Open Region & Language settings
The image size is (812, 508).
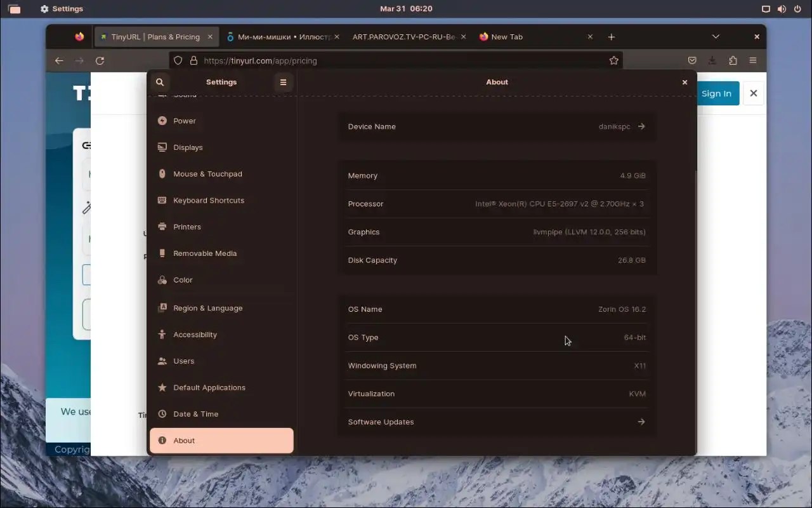click(x=221, y=308)
